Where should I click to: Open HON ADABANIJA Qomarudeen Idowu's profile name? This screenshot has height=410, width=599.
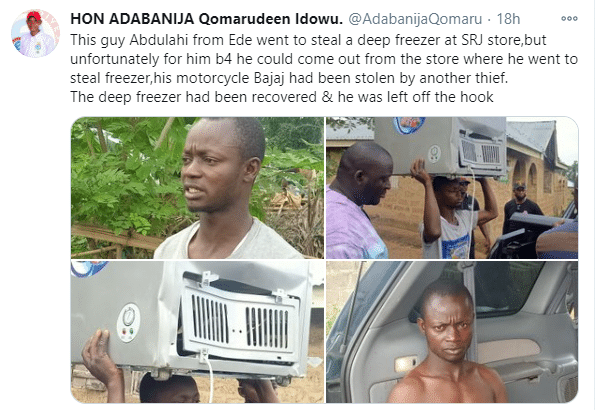pyautogui.click(x=206, y=19)
